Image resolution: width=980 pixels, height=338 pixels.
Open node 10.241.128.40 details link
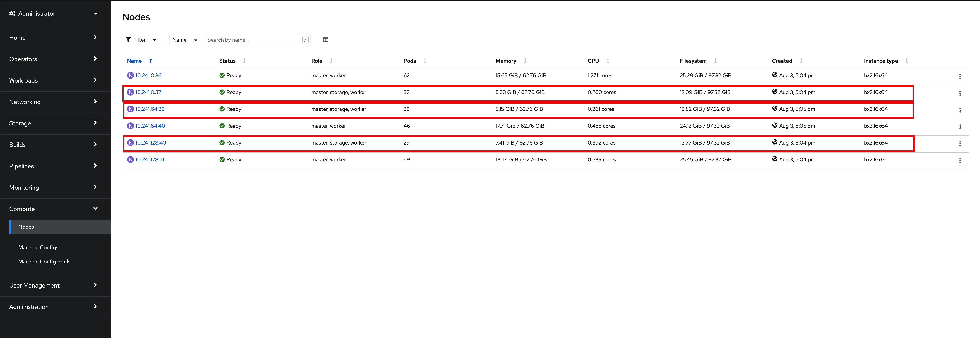click(x=151, y=143)
